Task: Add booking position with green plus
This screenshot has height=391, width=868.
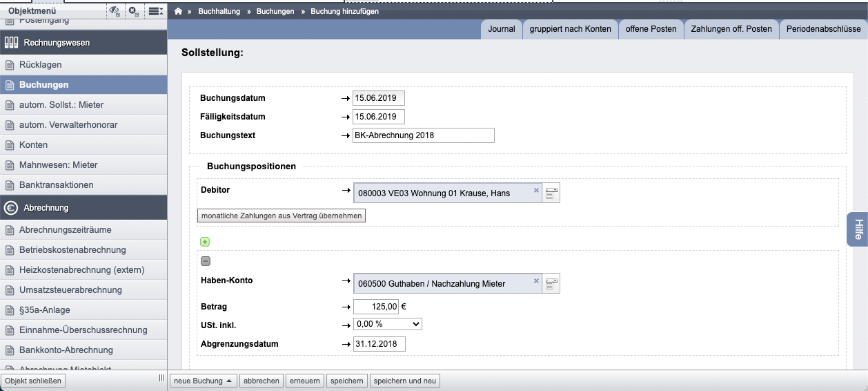Action: point(205,242)
